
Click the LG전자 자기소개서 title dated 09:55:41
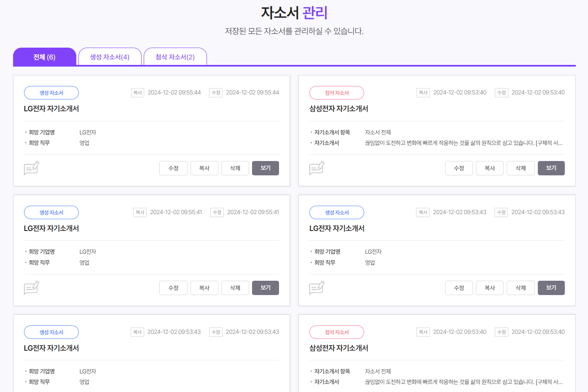click(51, 228)
